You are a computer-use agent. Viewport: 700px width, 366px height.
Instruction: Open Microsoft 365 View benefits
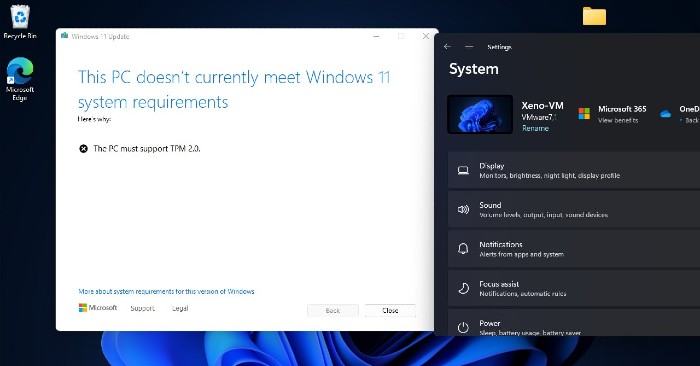[x=618, y=120]
